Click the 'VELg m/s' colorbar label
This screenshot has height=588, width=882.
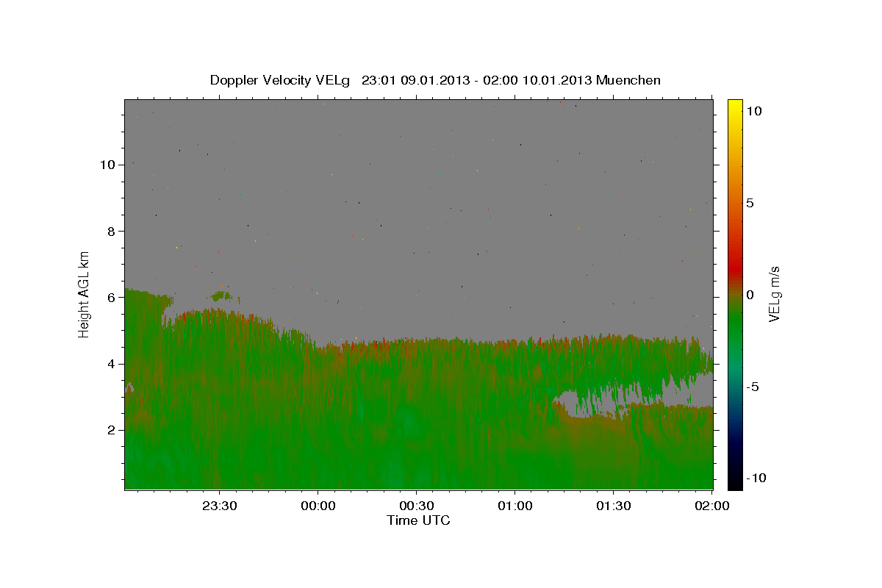tap(774, 294)
